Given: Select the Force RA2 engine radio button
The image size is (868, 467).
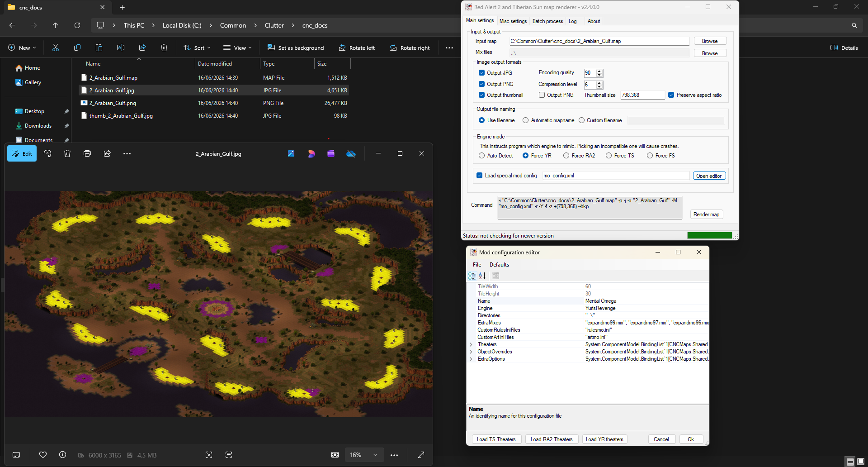Looking at the screenshot, I should click(566, 156).
